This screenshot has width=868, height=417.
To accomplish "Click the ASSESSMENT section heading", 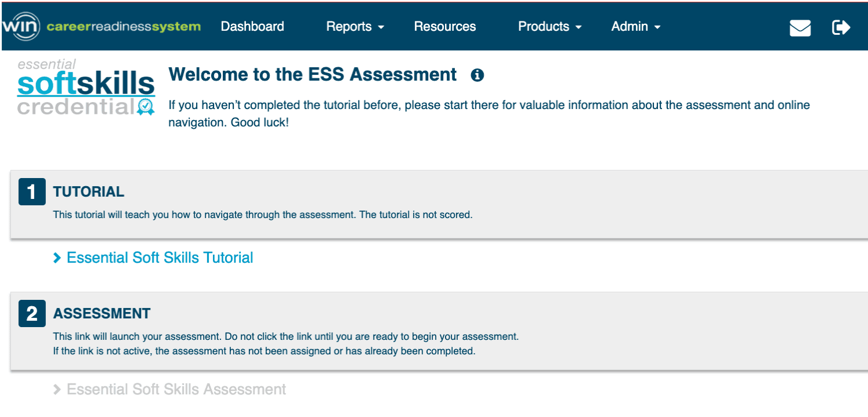I will 102,314.
